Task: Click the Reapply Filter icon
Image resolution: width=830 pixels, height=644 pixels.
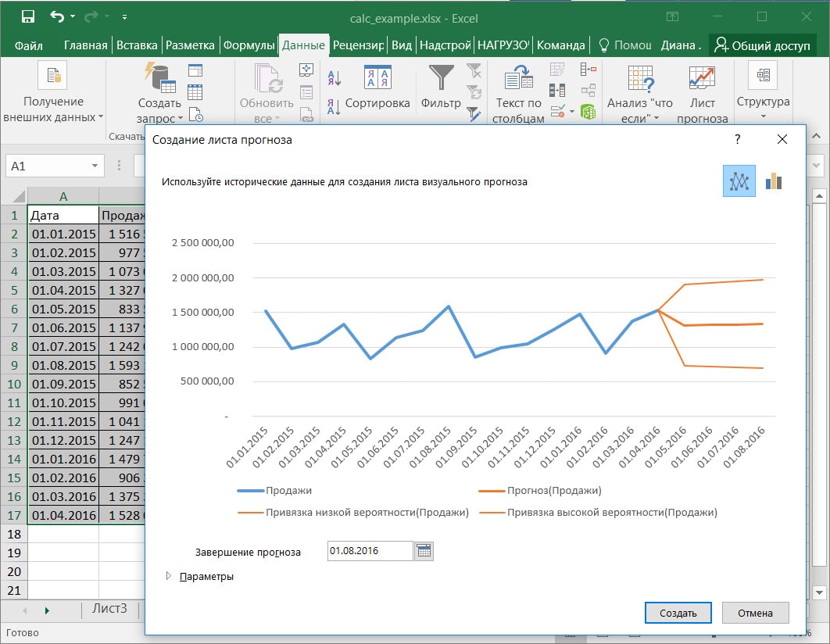Action: 474,92
